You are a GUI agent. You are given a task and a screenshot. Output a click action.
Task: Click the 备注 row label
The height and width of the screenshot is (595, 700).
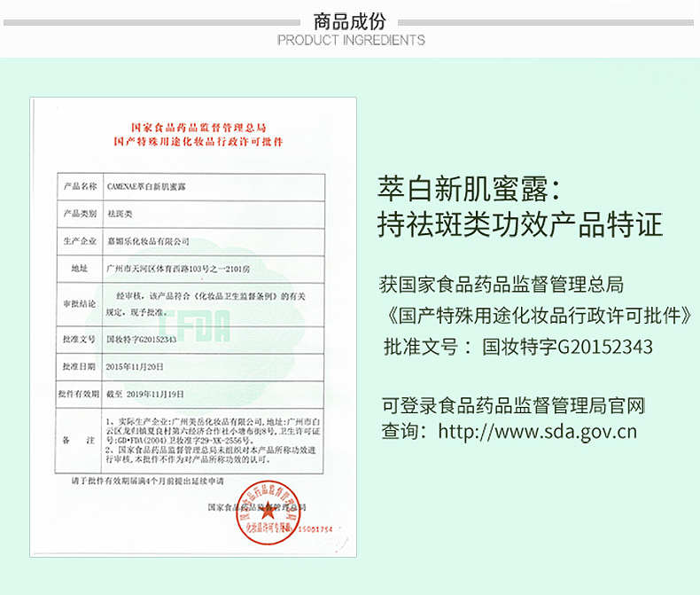click(78, 441)
